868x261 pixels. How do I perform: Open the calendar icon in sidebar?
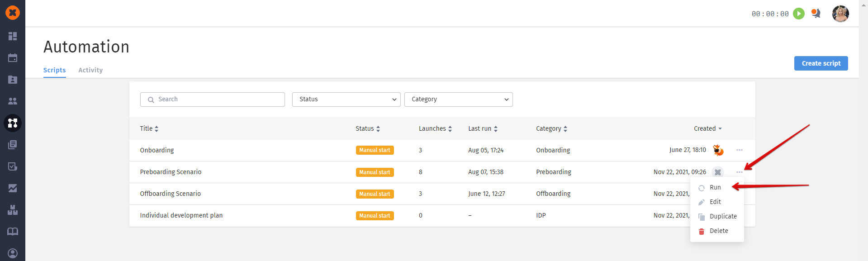click(13, 58)
